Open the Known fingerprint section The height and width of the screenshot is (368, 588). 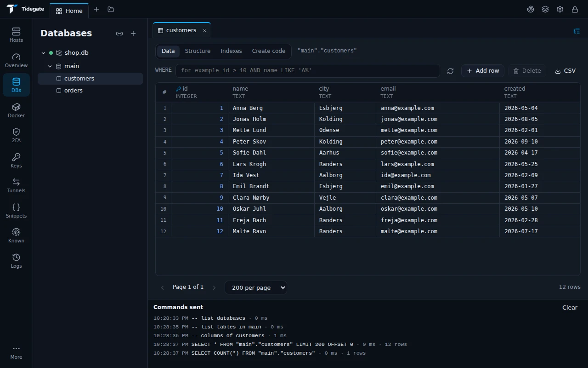[x=16, y=236]
